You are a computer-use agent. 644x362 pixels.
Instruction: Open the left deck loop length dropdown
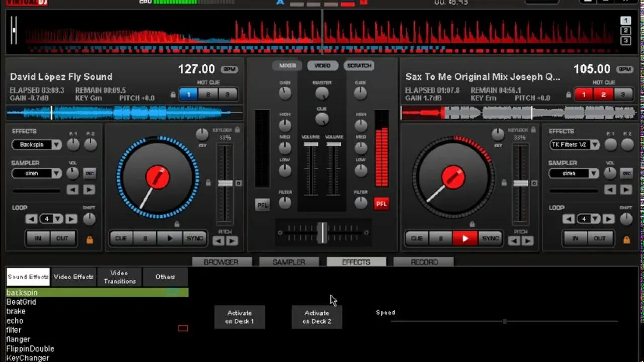click(58, 219)
